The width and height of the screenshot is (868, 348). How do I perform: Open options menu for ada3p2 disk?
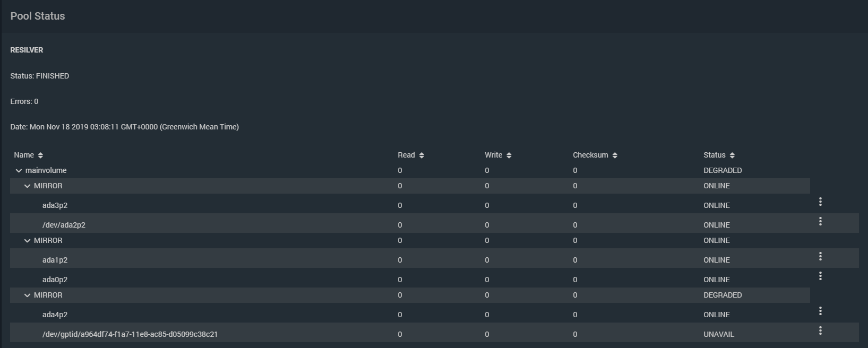coord(820,202)
